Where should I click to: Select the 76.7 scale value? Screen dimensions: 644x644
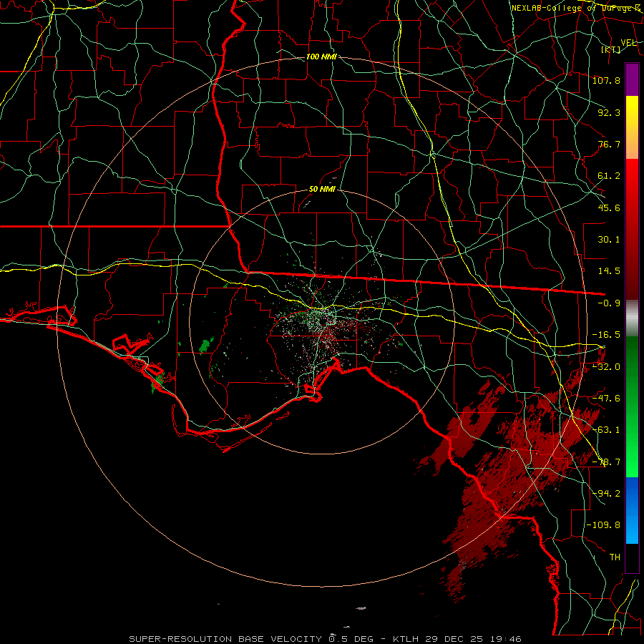coord(609,144)
